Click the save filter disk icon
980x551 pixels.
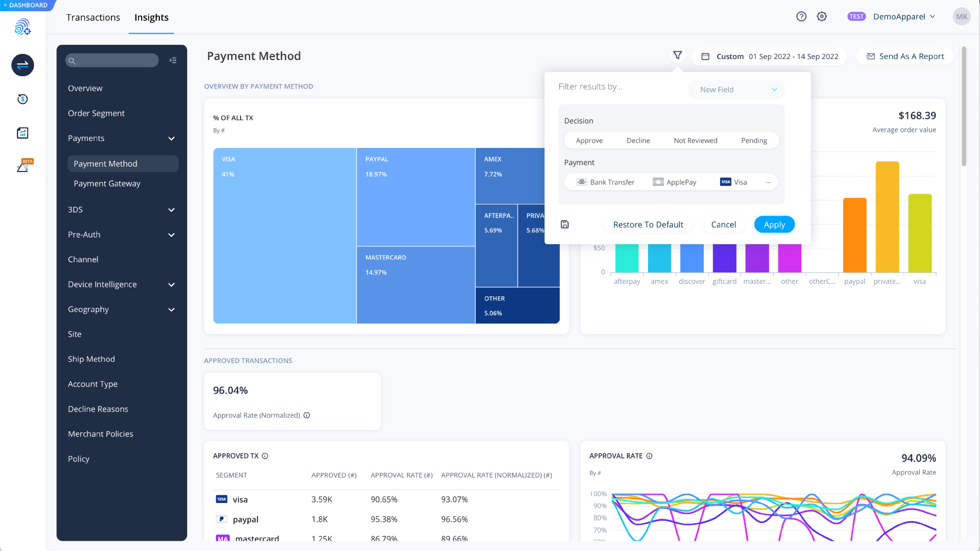[x=564, y=224]
